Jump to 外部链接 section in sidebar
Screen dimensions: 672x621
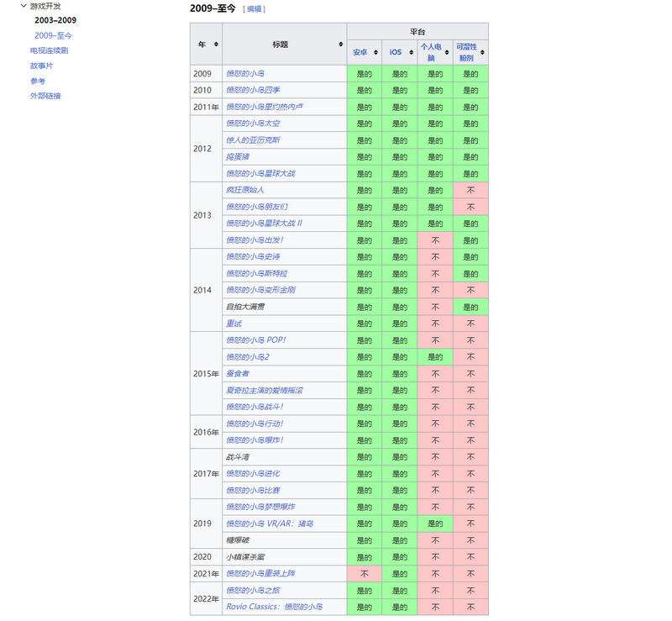tap(45, 96)
